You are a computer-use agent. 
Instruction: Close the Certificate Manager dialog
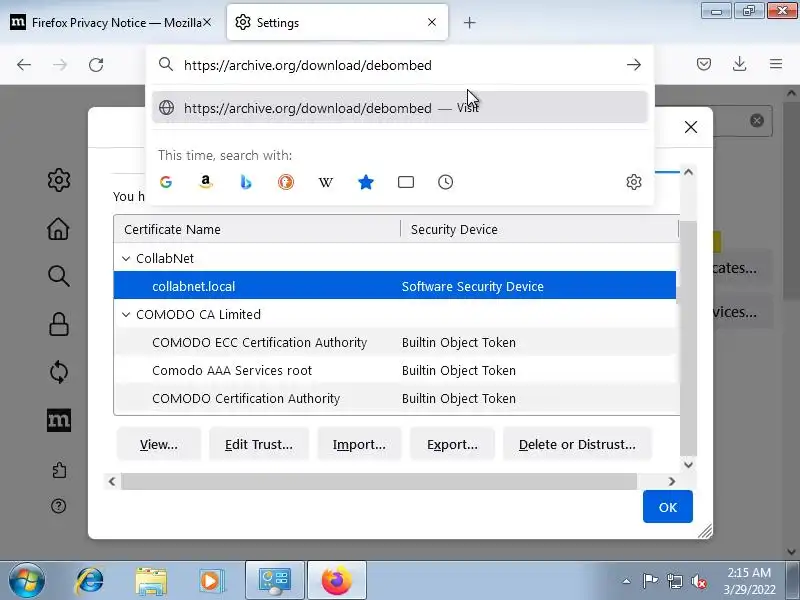coord(690,127)
